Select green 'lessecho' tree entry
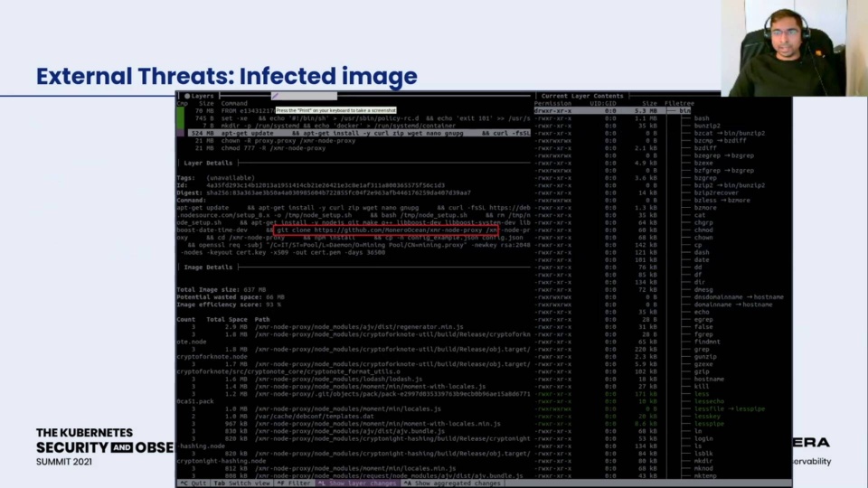Image resolution: width=868 pixels, height=488 pixels. 709,401
